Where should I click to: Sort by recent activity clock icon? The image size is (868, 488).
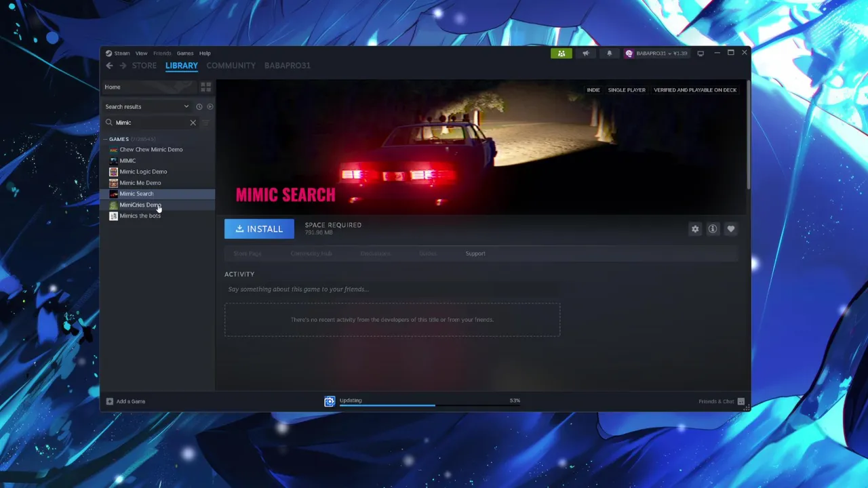coord(199,106)
